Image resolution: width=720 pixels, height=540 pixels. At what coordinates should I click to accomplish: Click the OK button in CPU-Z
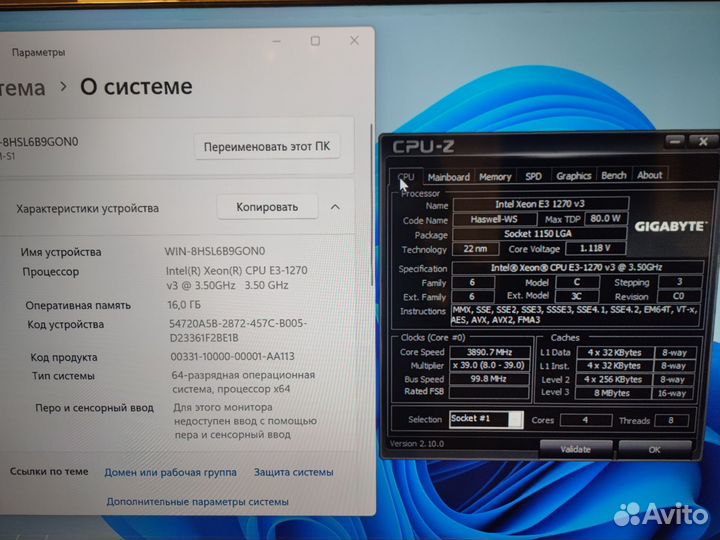point(655,450)
